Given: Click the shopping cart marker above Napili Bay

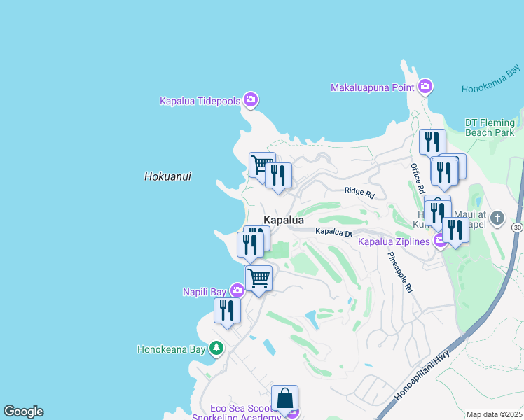Looking at the screenshot, I should coord(258,281).
